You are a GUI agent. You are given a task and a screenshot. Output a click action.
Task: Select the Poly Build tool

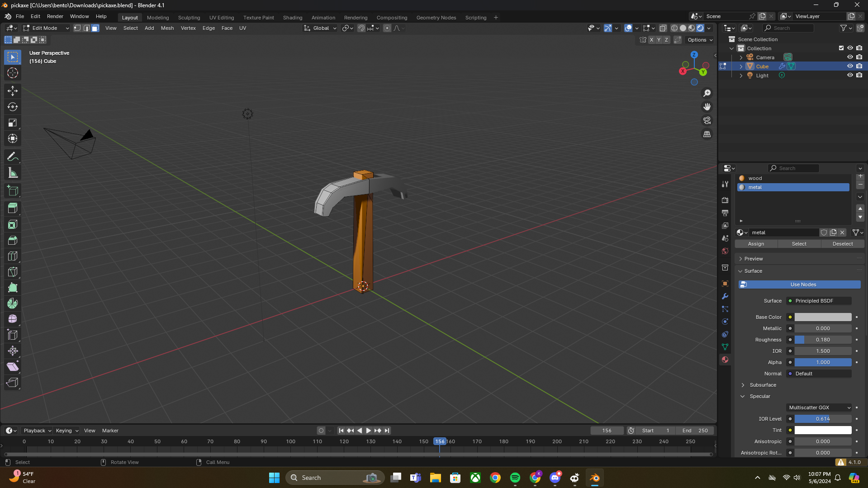(13, 288)
